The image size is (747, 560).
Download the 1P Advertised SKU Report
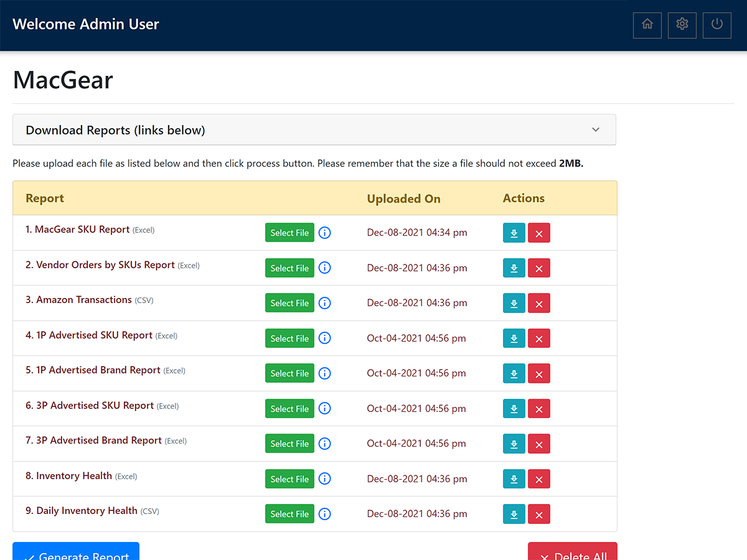click(x=514, y=338)
